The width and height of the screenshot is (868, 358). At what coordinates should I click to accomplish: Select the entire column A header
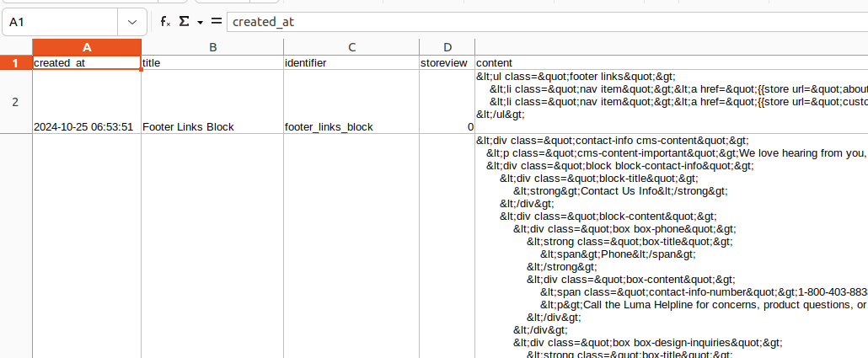point(87,47)
